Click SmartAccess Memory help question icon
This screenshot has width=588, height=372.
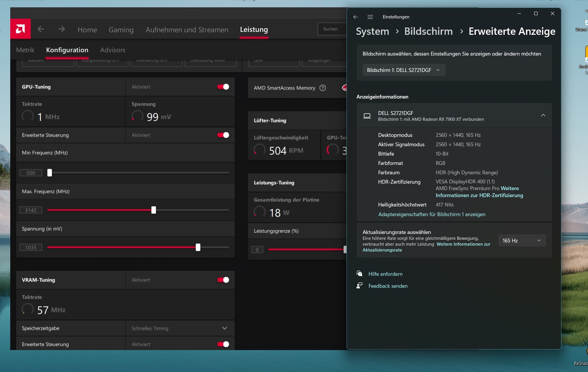(323, 88)
